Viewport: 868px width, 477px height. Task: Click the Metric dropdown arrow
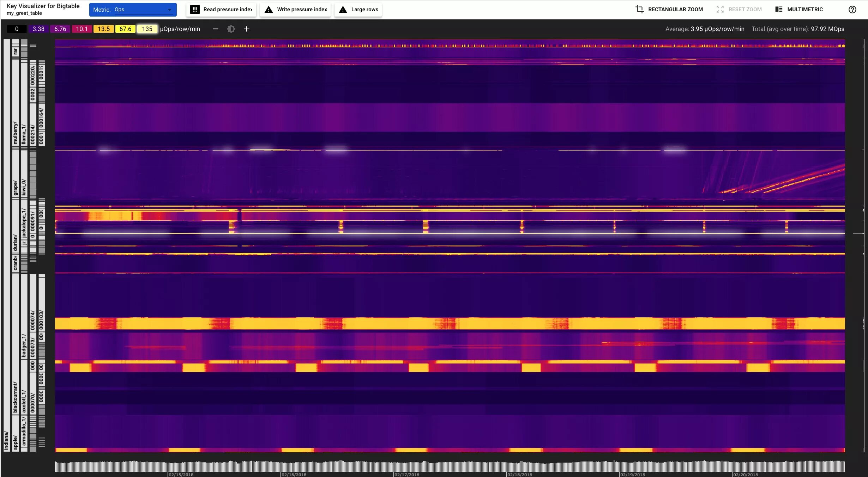click(170, 10)
